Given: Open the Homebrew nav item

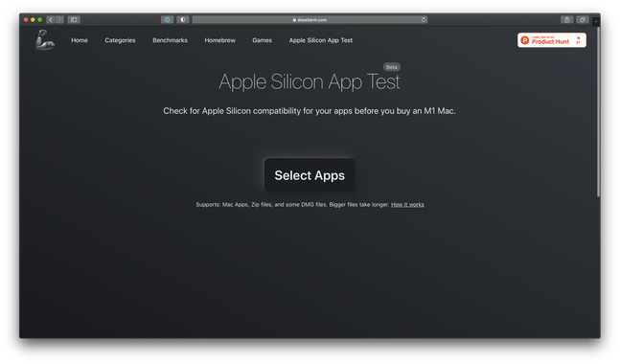Looking at the screenshot, I should tap(219, 40).
